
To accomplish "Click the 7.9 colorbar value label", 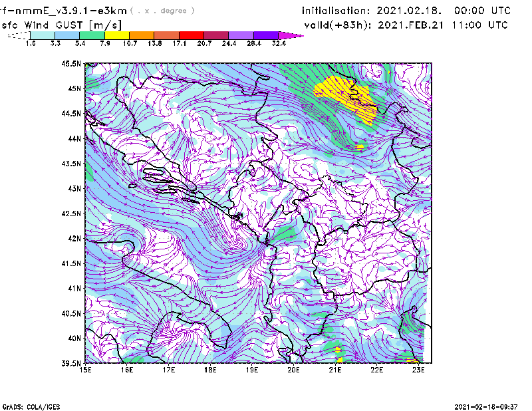I will (x=105, y=43).
